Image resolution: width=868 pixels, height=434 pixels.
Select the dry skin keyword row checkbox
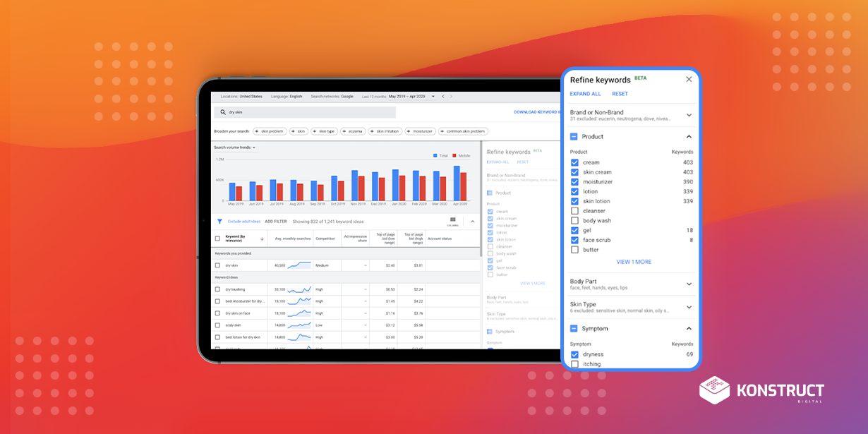click(217, 265)
